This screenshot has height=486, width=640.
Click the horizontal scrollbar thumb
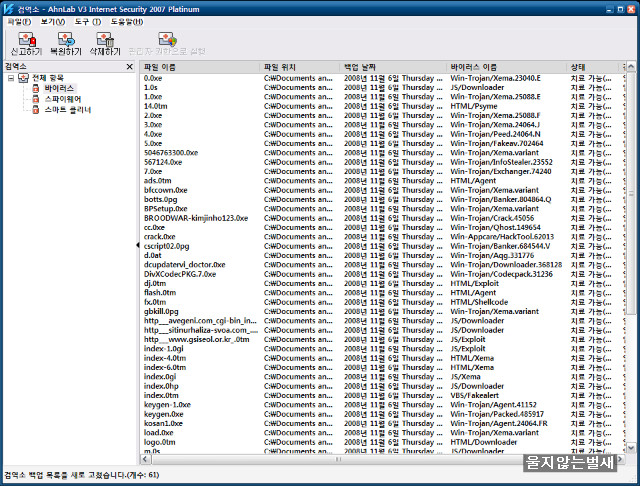click(338, 459)
